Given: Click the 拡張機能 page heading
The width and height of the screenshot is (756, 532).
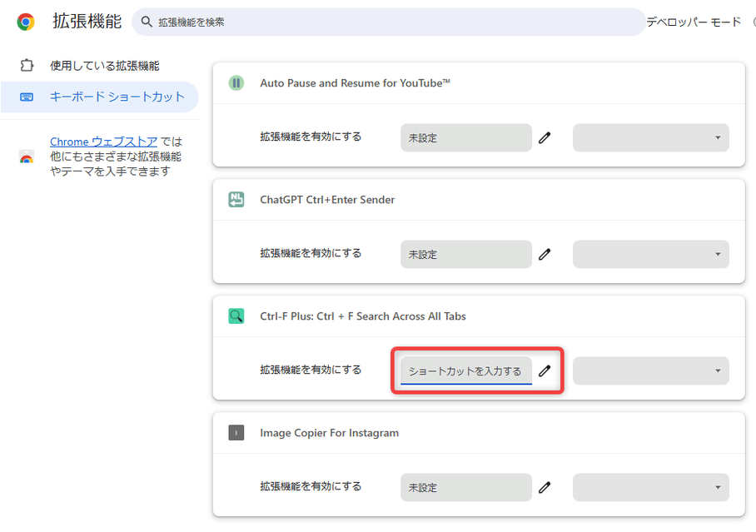Looking at the screenshot, I should point(87,21).
